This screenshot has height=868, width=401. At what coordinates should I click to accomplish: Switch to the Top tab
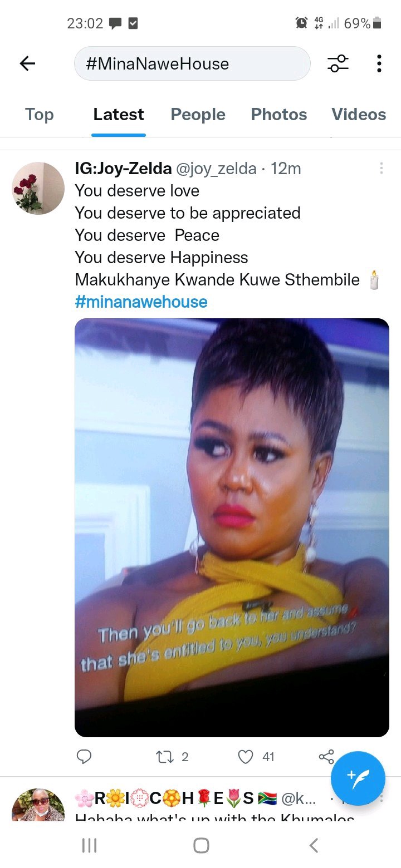39,114
